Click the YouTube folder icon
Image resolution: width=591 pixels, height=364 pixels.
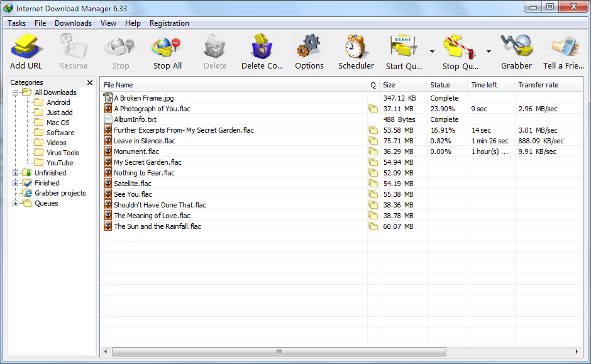click(39, 162)
